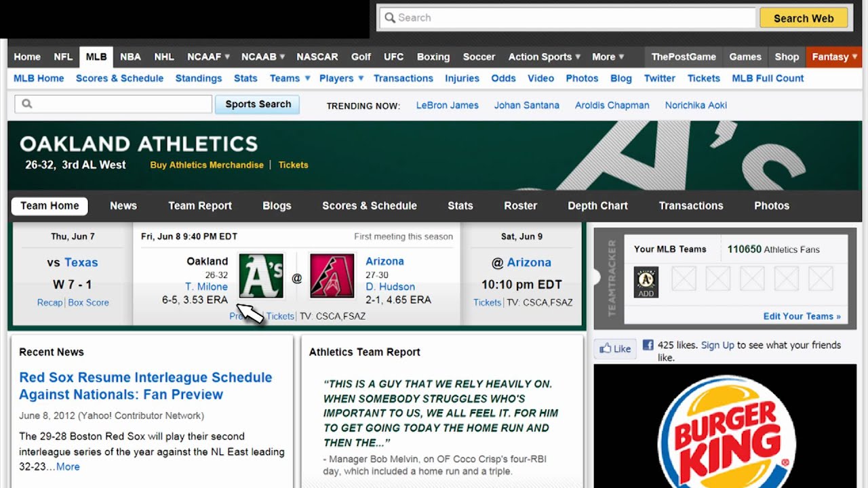Open the Depth Chart tab

[598, 205]
